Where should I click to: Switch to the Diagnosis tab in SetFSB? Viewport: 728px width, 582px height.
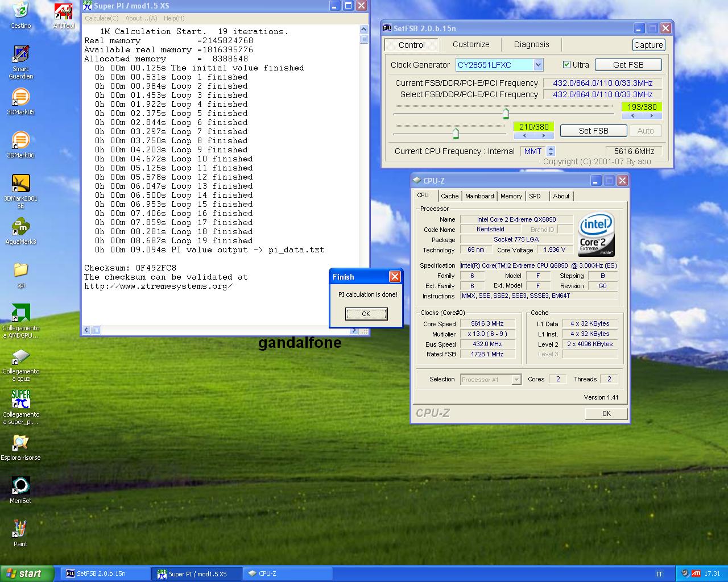pos(531,44)
